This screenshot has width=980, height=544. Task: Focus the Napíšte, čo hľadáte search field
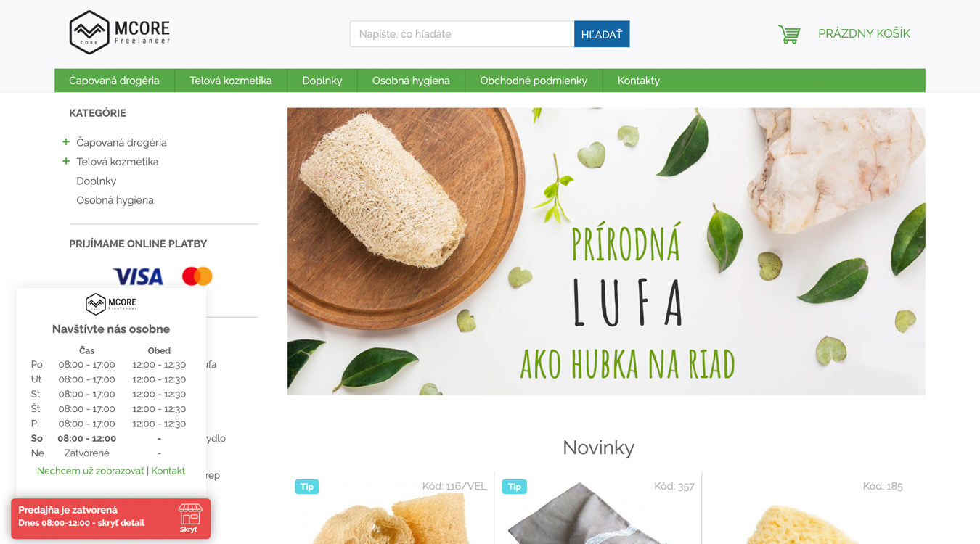pyautogui.click(x=462, y=34)
